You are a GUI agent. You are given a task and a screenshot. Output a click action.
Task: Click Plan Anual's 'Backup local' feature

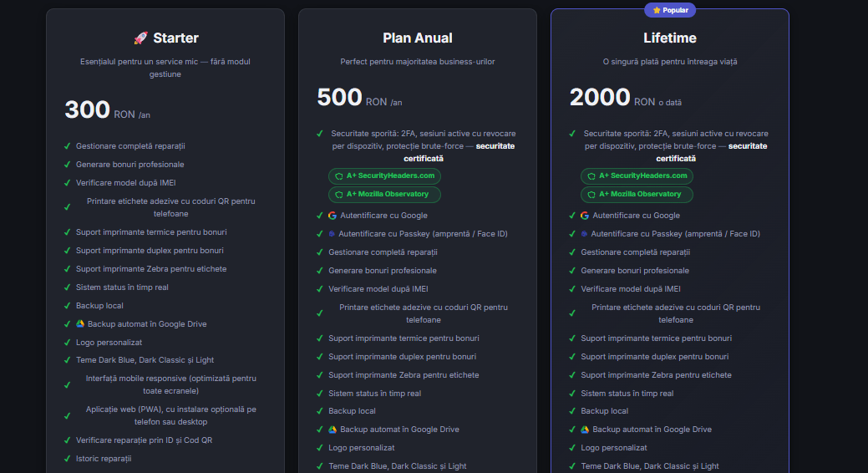click(x=352, y=411)
